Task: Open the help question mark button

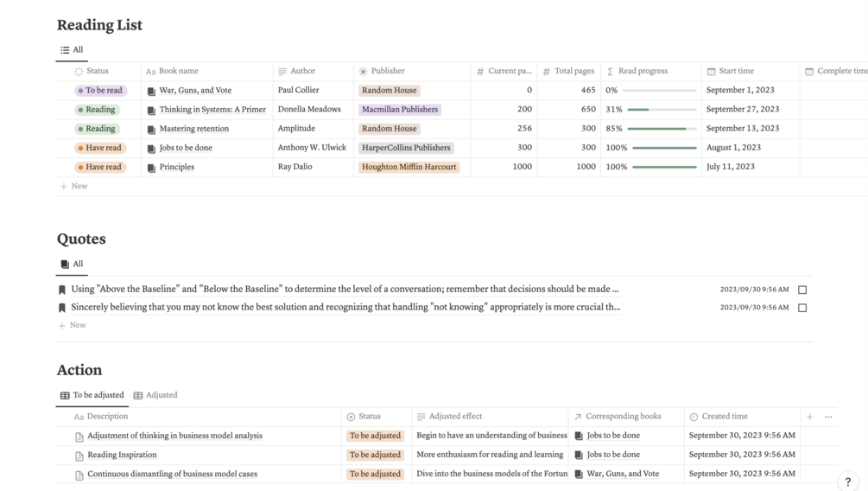Action: [847, 481]
